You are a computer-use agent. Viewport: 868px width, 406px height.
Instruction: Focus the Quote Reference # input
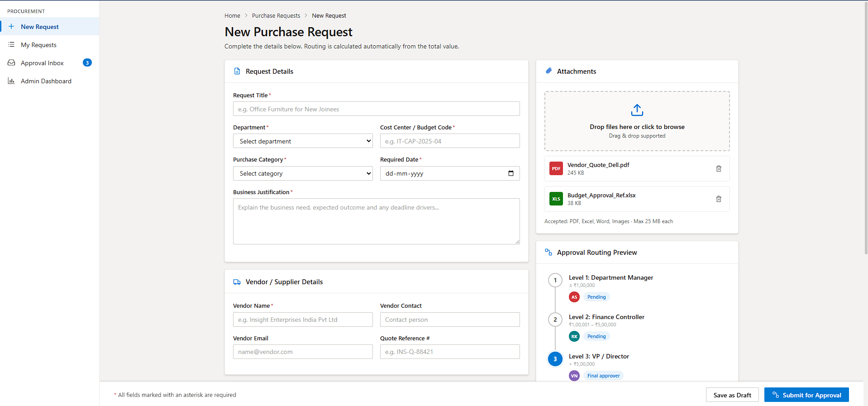[x=450, y=352]
